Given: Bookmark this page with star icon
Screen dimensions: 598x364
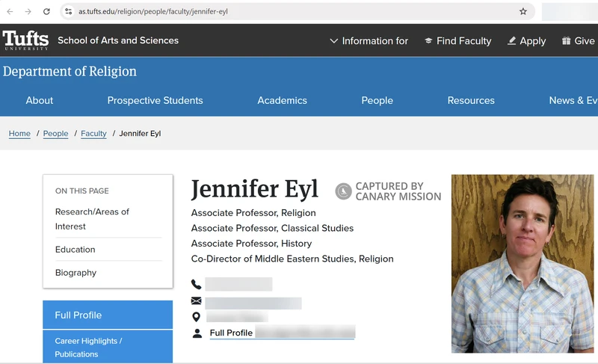Looking at the screenshot, I should [523, 11].
